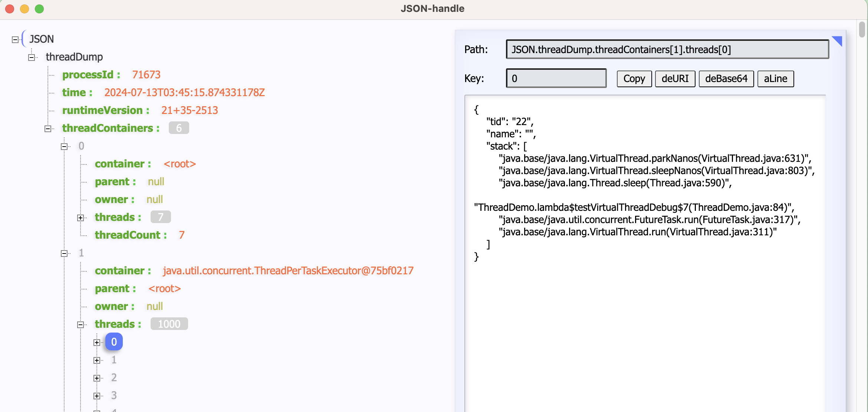Image resolution: width=868 pixels, height=412 pixels.
Task: Collapse thread item 0 under threads
Action: tap(97, 342)
